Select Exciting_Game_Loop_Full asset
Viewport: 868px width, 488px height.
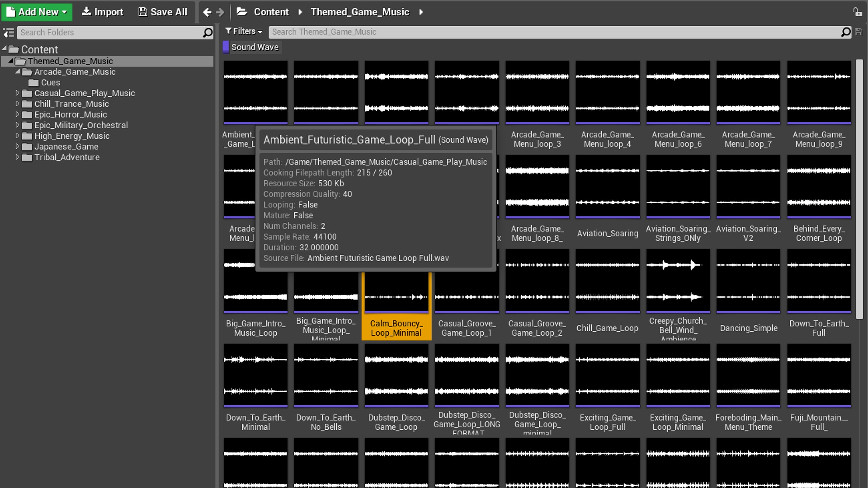(x=607, y=388)
